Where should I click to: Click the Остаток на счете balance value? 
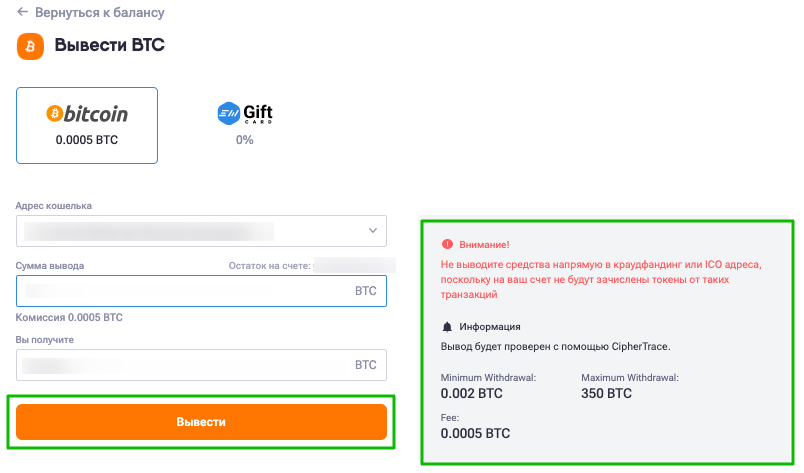coord(355,265)
